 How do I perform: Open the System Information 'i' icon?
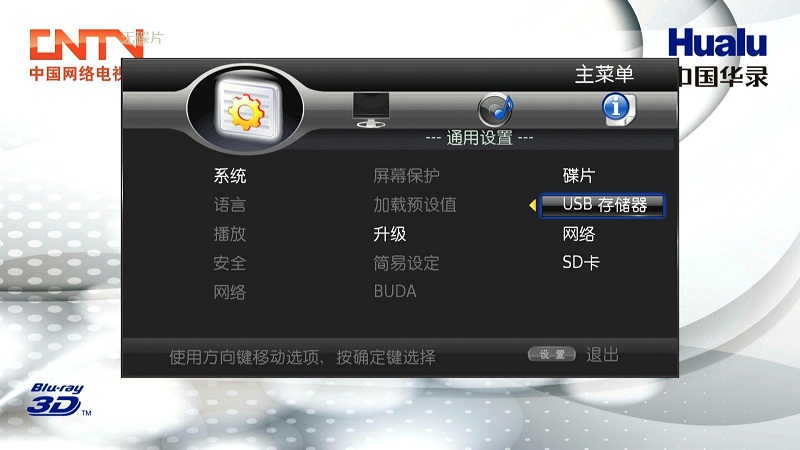point(618,109)
